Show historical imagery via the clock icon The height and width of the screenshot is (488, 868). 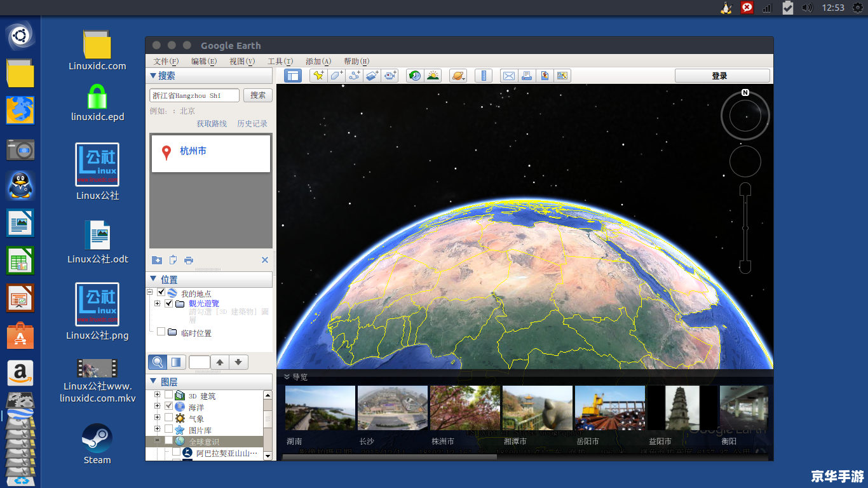click(x=415, y=76)
